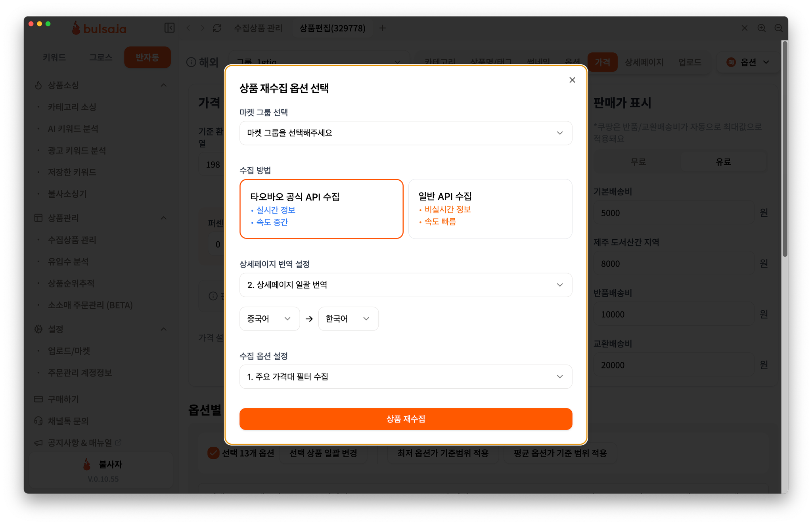This screenshot has height=525, width=812.
Task: Click 평균 옵션가 기준 범위 적용 button
Action: [560, 453]
